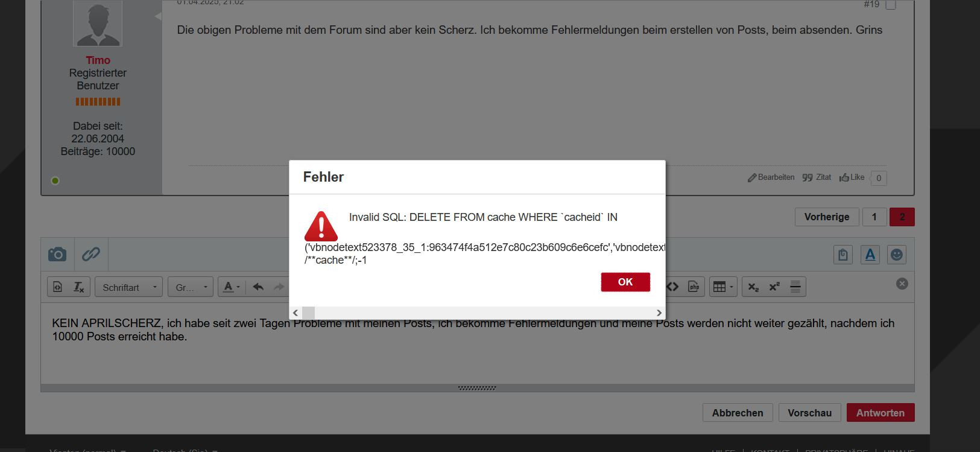Close the editor with the X icon
This screenshot has height=452, width=980.
902,284
